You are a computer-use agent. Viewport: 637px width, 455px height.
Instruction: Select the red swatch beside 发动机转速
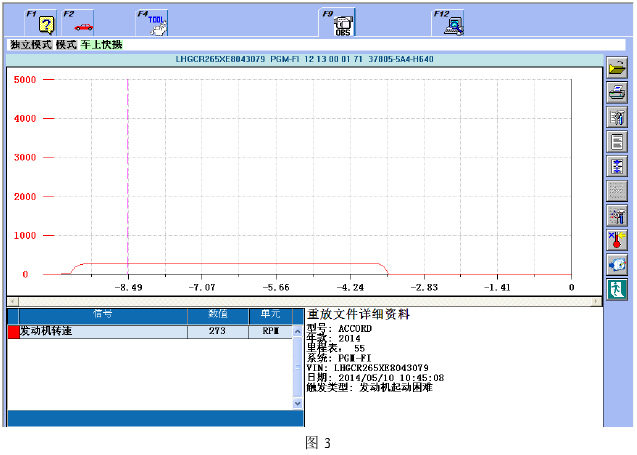tap(14, 332)
